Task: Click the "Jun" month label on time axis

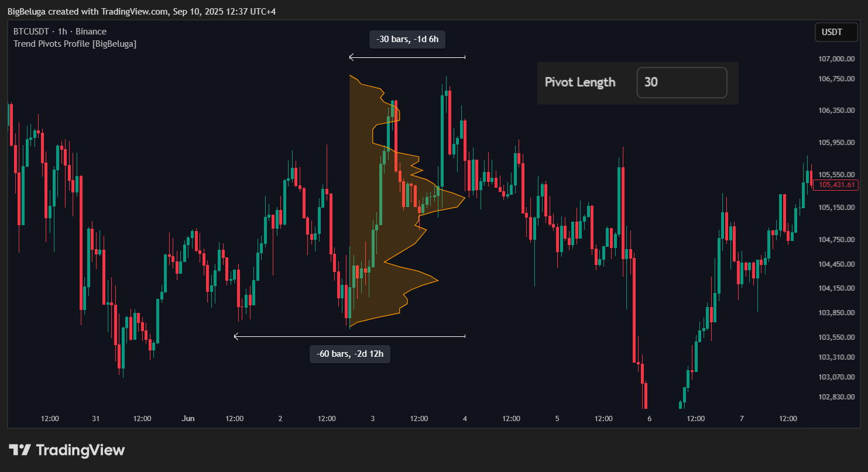Action: pyautogui.click(x=188, y=419)
